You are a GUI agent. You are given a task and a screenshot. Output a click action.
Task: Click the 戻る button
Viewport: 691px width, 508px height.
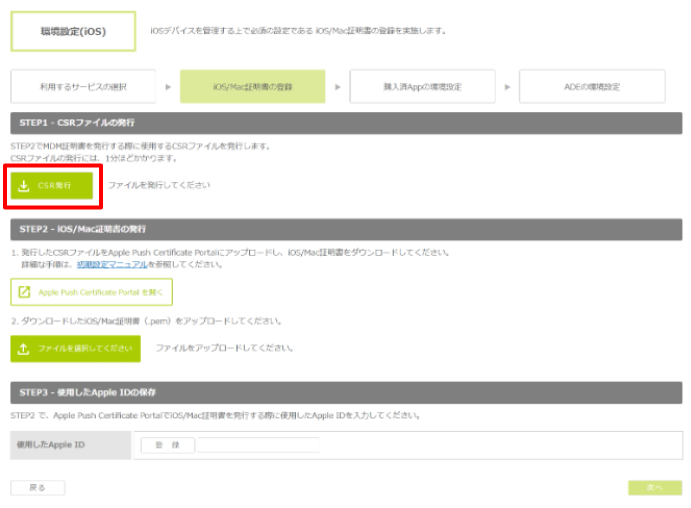38,488
